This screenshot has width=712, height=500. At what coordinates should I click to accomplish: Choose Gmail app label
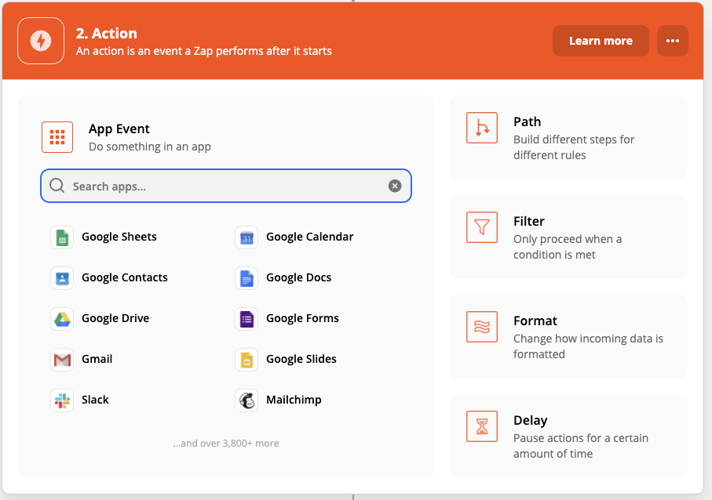[x=97, y=359]
